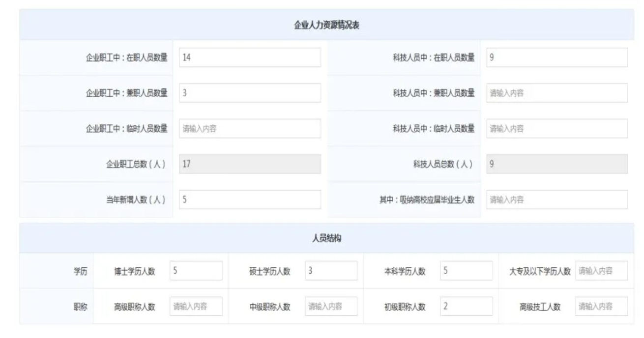644x338 pixels.
Task: Click the 企业职工总数 read-only field
Action: pos(250,164)
